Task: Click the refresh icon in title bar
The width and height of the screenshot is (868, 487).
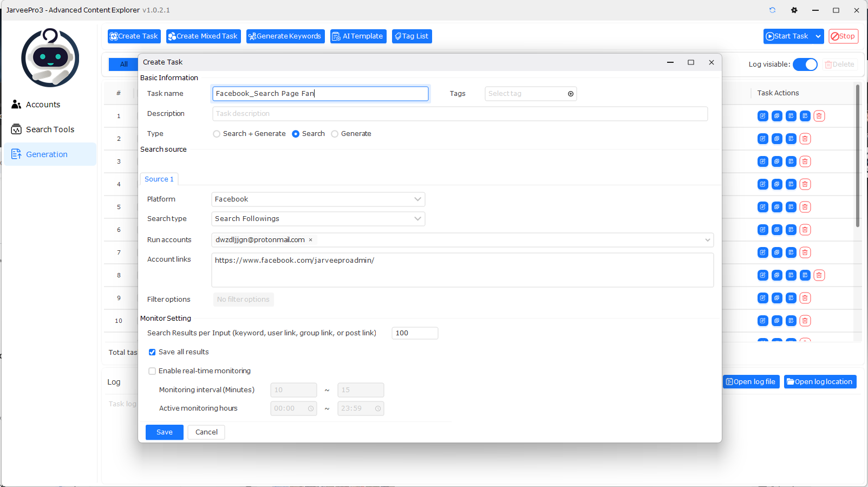Action: (x=772, y=10)
